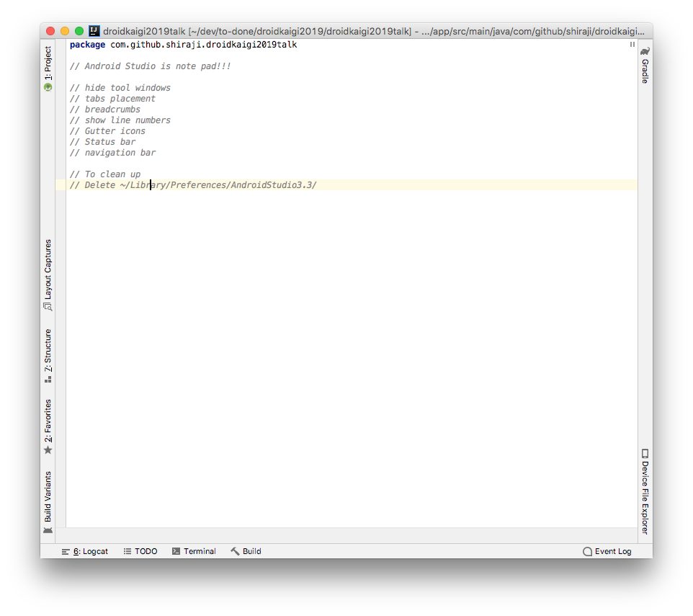
Task: Open the TODO tool window
Action: 140,551
